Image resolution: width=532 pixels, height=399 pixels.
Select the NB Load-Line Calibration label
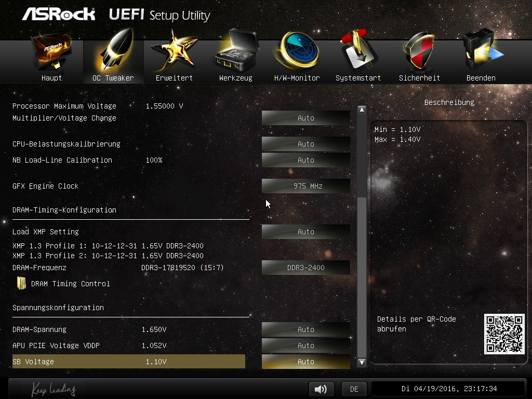(62, 160)
